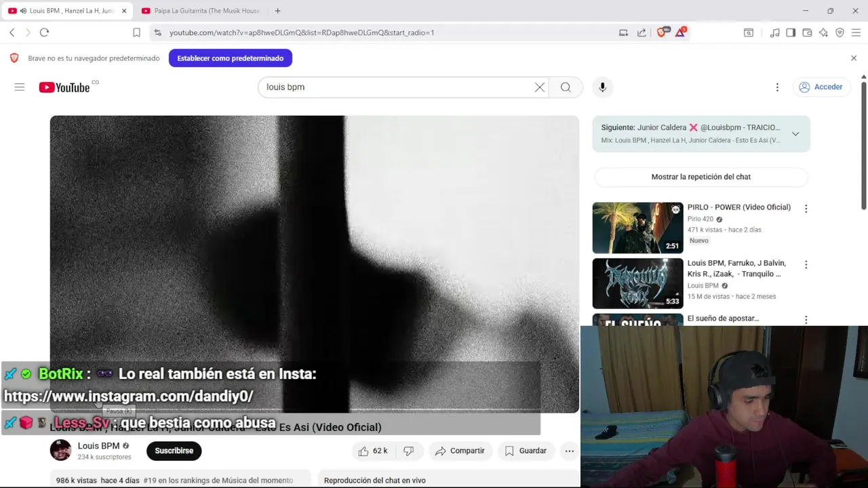Save the video with Guardar

click(526, 451)
